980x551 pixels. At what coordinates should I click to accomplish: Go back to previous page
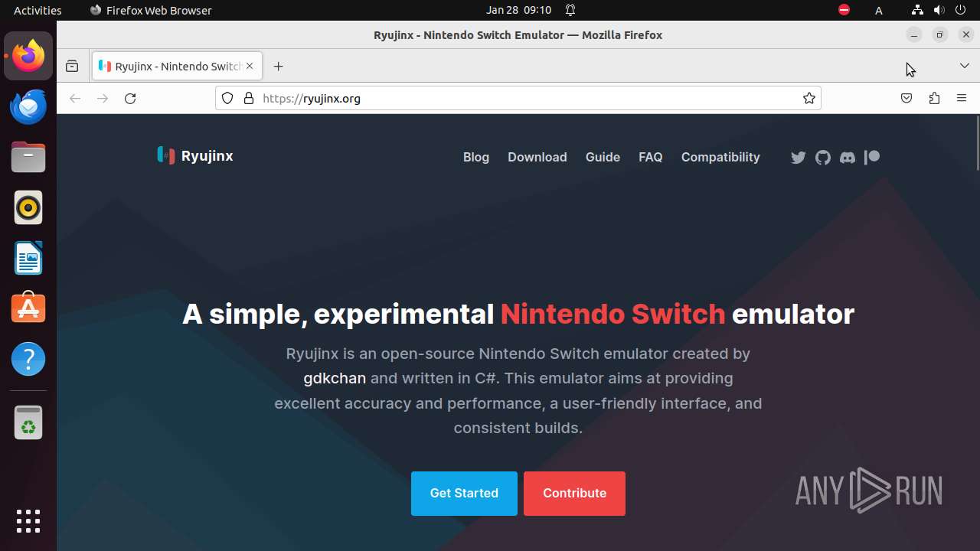(75, 98)
